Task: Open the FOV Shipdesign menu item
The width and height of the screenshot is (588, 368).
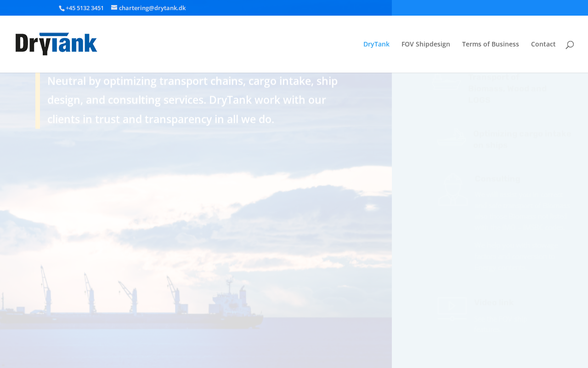Action: click(426, 44)
